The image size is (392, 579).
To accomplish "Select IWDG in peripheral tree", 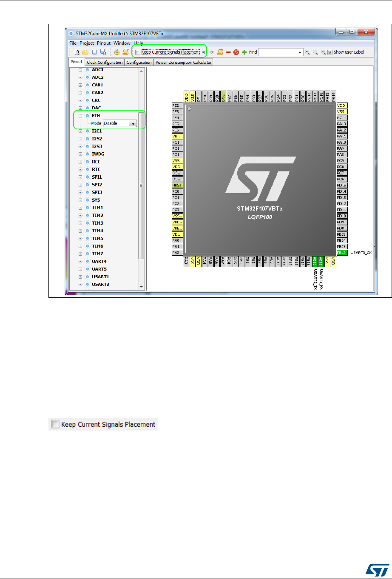I will [x=97, y=154].
